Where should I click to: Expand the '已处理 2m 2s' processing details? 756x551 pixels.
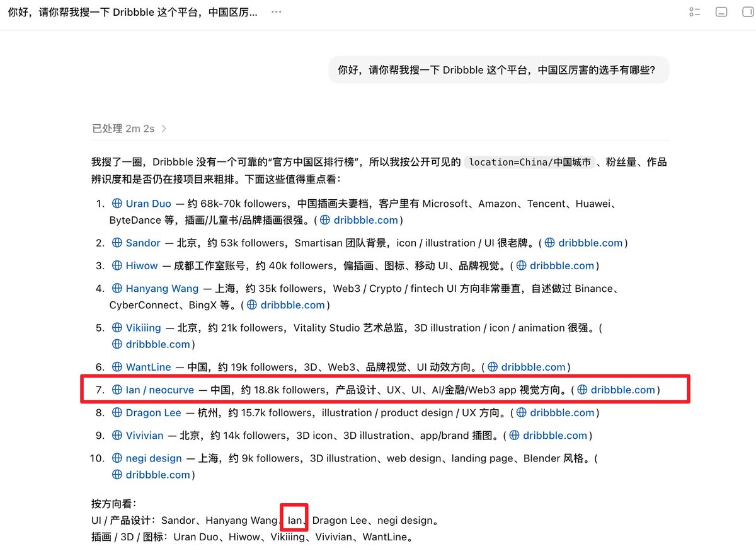coord(129,128)
